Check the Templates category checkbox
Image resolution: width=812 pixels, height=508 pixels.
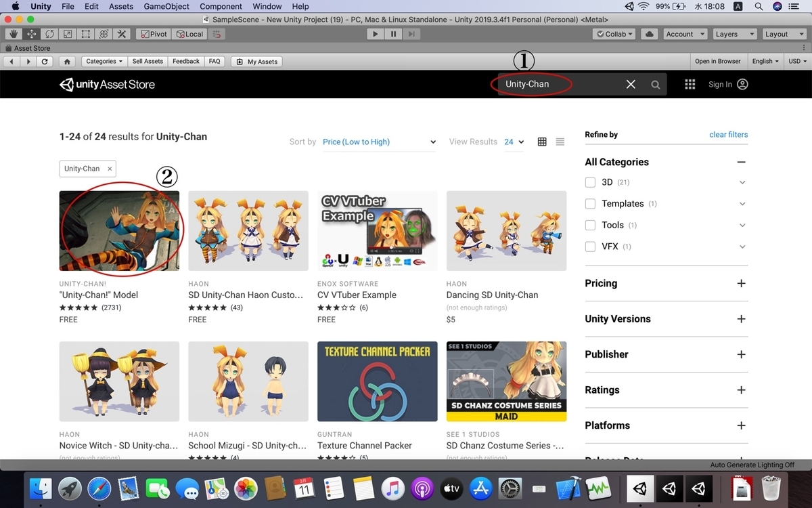[x=590, y=204]
